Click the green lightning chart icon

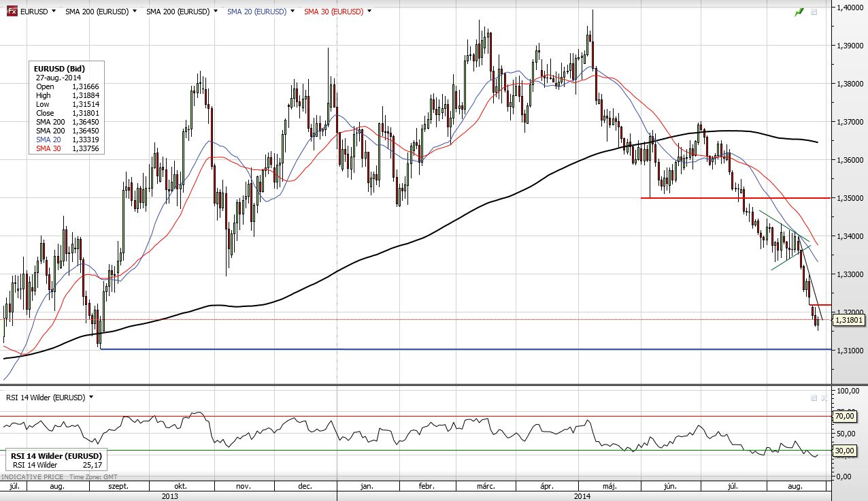click(x=799, y=12)
